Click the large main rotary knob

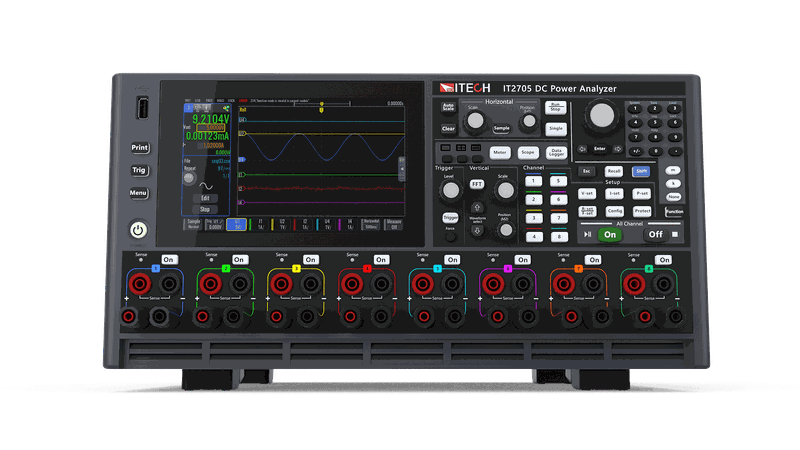(602, 116)
